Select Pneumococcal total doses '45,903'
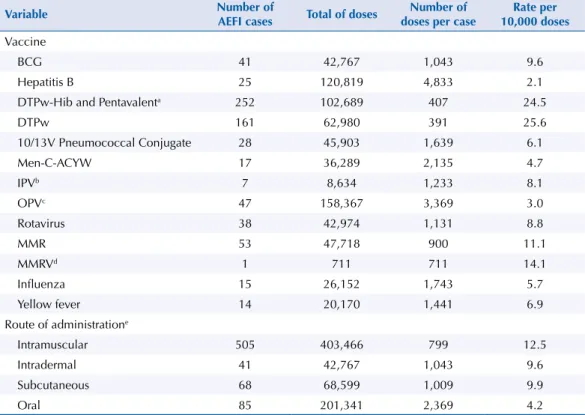Image resolution: width=585 pixels, height=415 pixels. pyautogui.click(x=342, y=143)
